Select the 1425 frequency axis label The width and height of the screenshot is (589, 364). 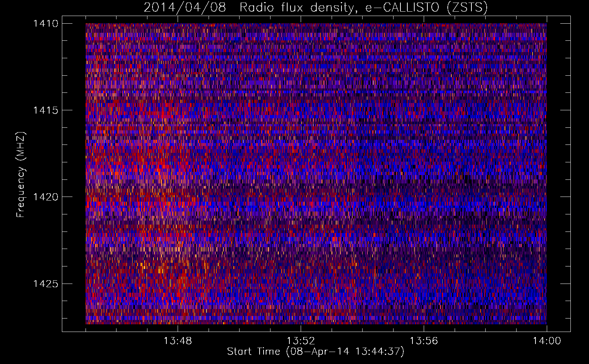46,284
